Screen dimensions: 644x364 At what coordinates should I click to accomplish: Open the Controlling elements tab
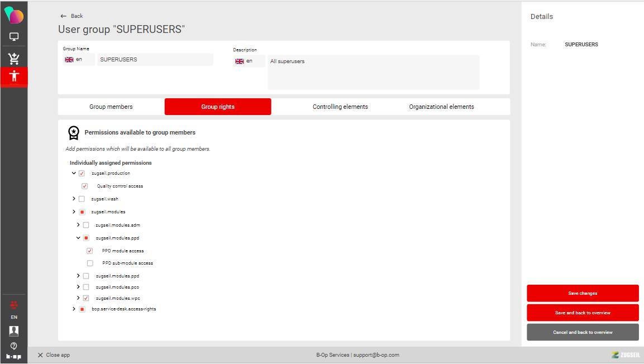pyautogui.click(x=340, y=107)
